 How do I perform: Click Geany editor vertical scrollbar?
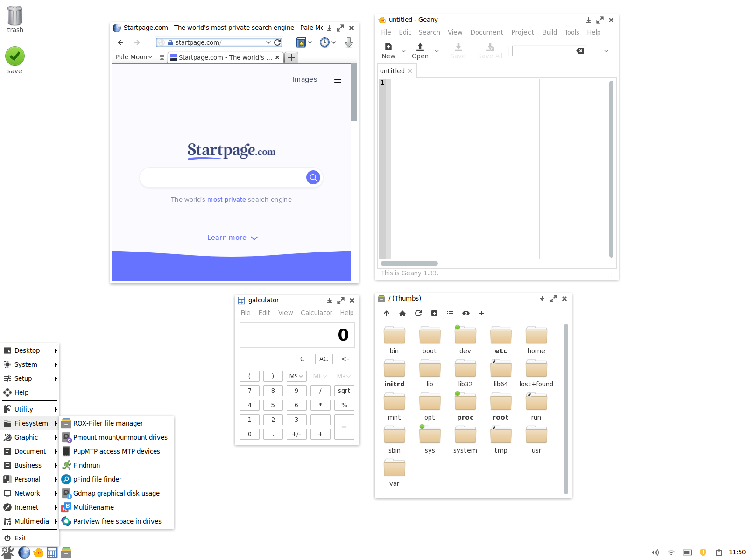coord(611,169)
